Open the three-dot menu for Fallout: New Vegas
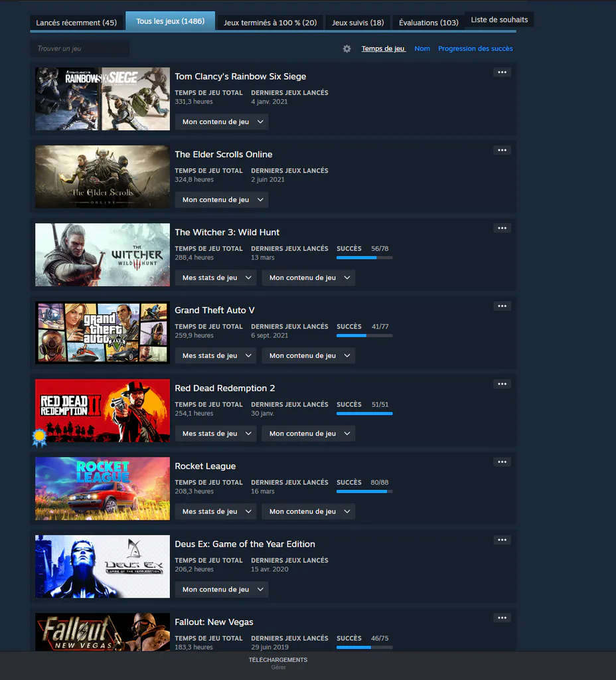Screen dimensions: 616x680 (502, 618)
